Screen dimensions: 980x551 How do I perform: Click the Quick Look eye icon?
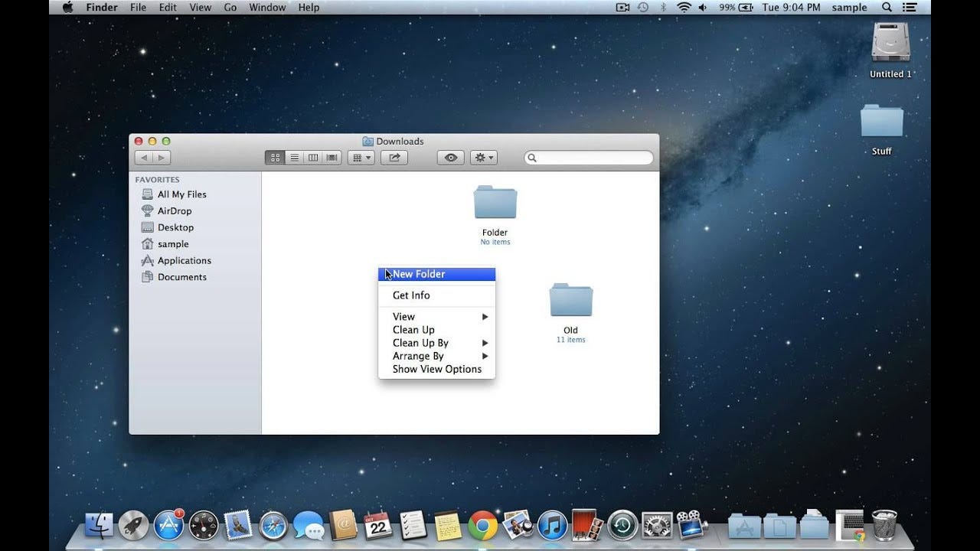451,158
